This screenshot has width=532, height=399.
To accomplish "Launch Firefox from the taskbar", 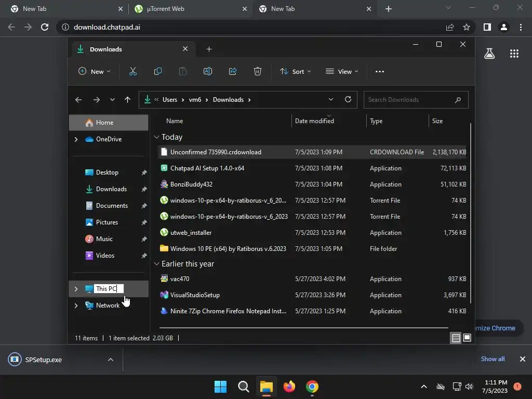I will (289, 387).
